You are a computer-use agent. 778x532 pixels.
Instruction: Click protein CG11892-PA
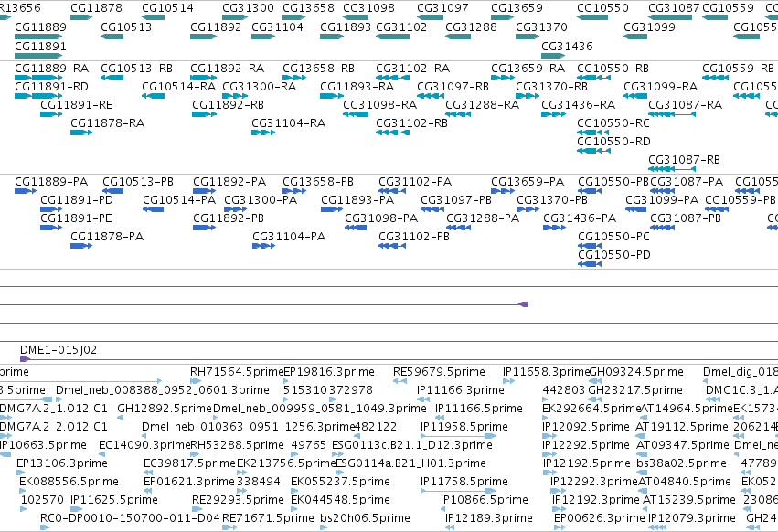click(205, 190)
